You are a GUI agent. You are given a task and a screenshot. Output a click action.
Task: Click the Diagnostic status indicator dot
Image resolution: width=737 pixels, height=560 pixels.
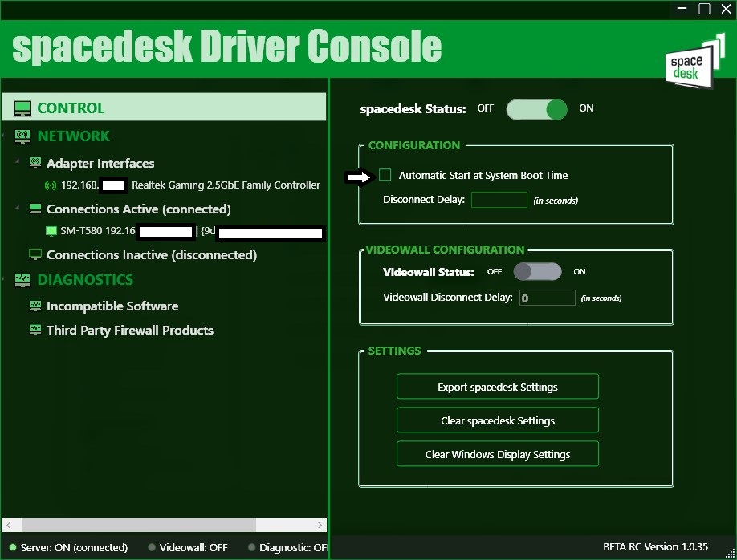click(x=251, y=547)
